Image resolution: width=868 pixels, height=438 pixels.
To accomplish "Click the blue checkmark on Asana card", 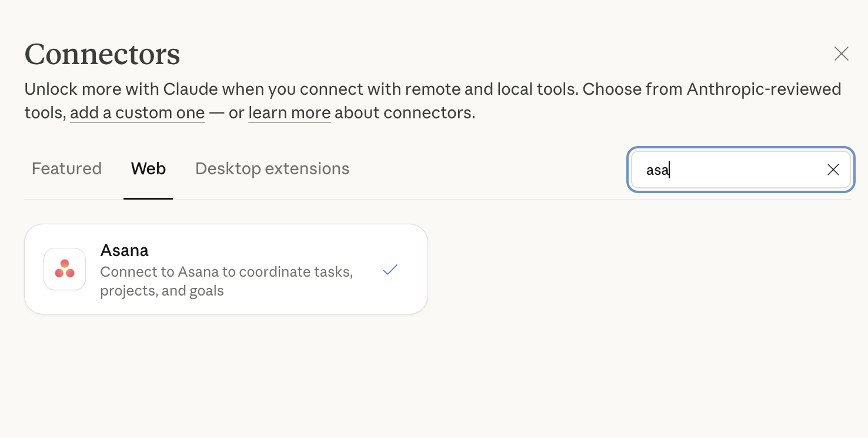I will (x=390, y=270).
